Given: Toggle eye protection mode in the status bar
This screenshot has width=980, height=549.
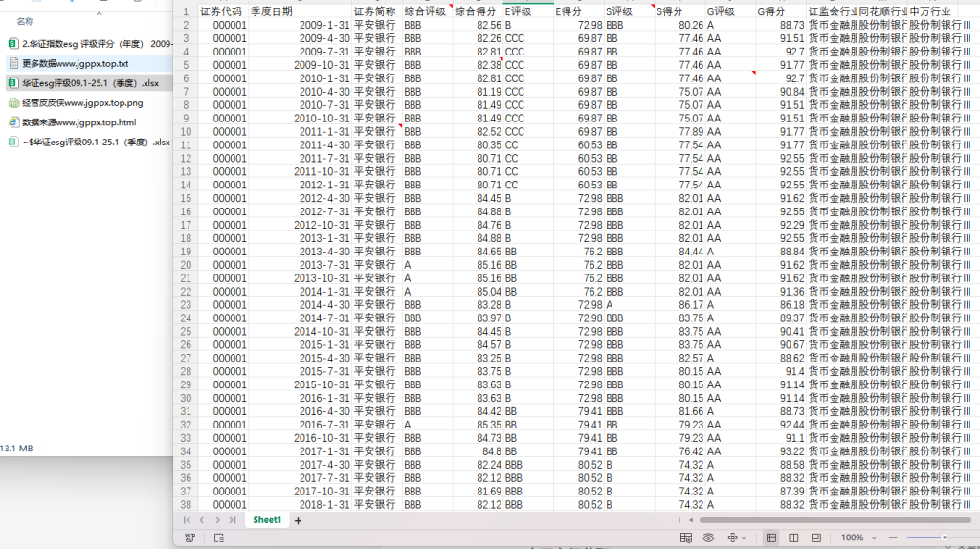Looking at the screenshot, I should (708, 538).
